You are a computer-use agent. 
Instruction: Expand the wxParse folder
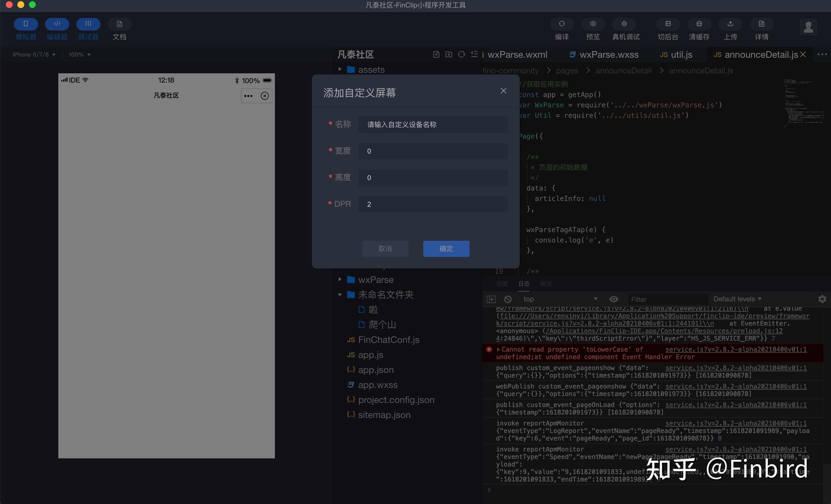[x=340, y=279]
